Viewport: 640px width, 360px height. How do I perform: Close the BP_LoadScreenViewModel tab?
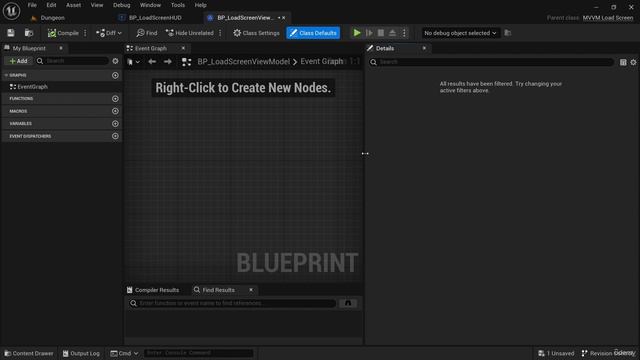point(284,18)
